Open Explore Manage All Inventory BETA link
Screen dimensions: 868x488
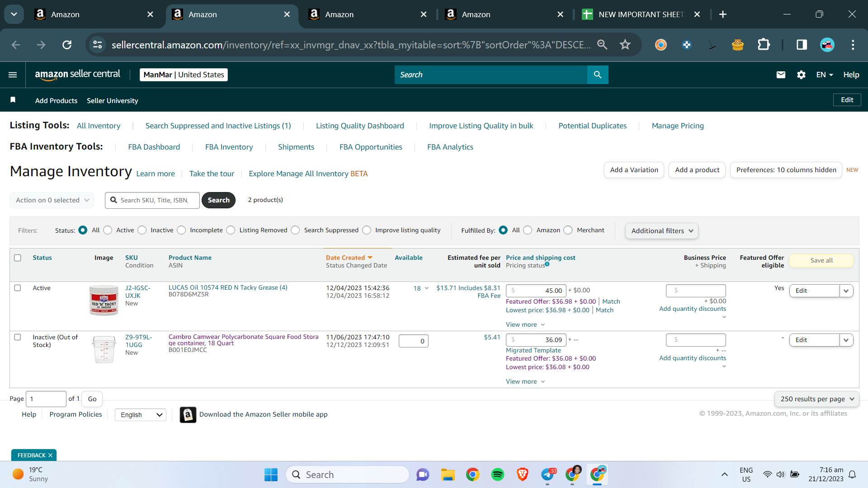(x=308, y=174)
